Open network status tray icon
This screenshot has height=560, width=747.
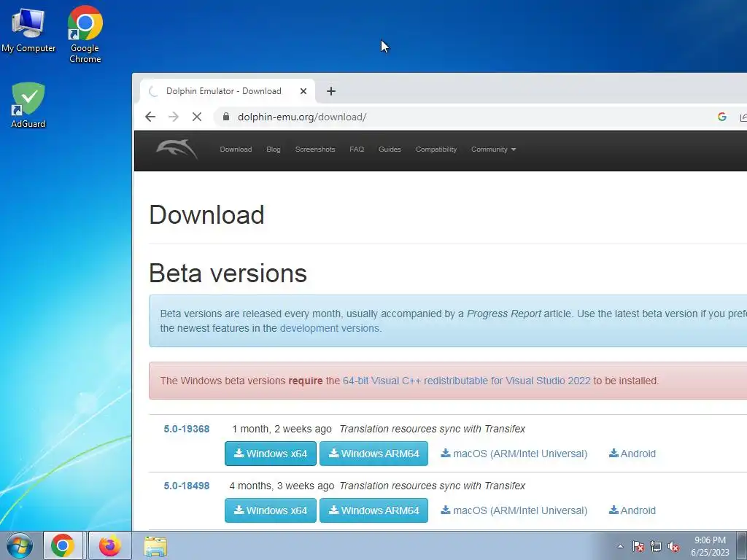(x=656, y=546)
